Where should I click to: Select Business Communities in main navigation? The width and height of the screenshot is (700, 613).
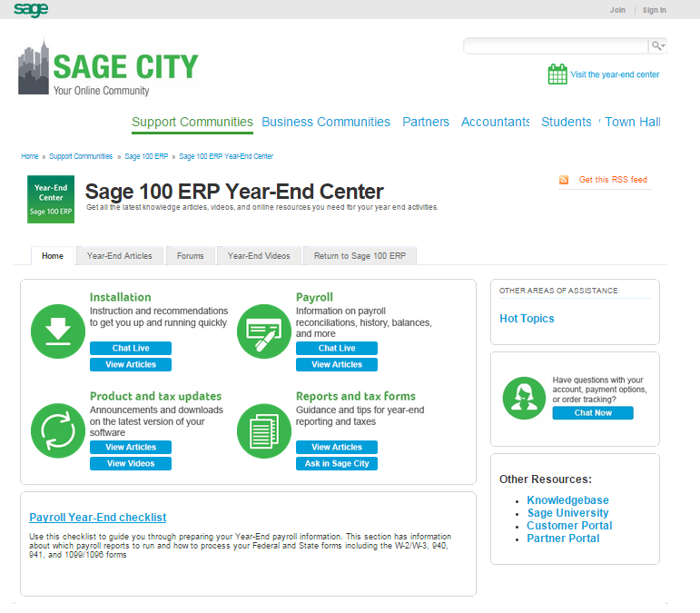coord(326,122)
